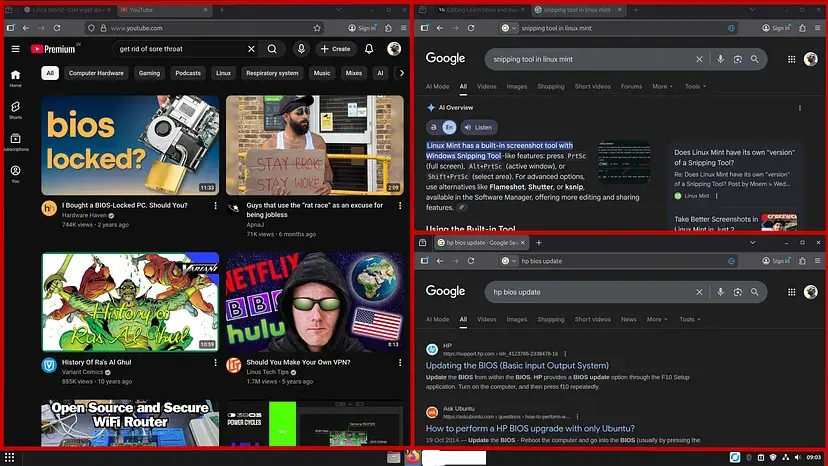The height and width of the screenshot is (466, 828).
Task: Open the News tab in hp bios update results
Action: tap(629, 320)
